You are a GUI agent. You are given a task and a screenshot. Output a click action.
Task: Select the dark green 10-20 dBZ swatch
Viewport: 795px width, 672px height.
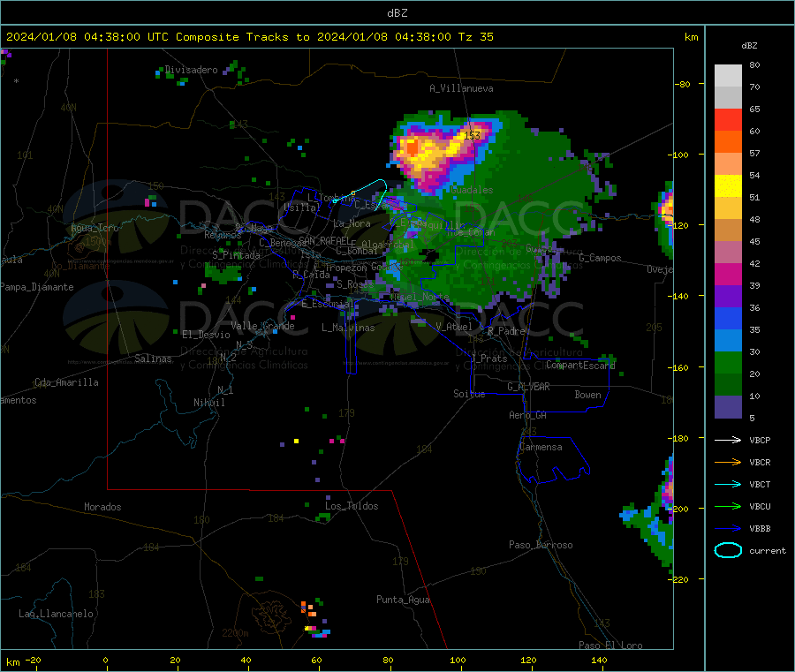728,385
